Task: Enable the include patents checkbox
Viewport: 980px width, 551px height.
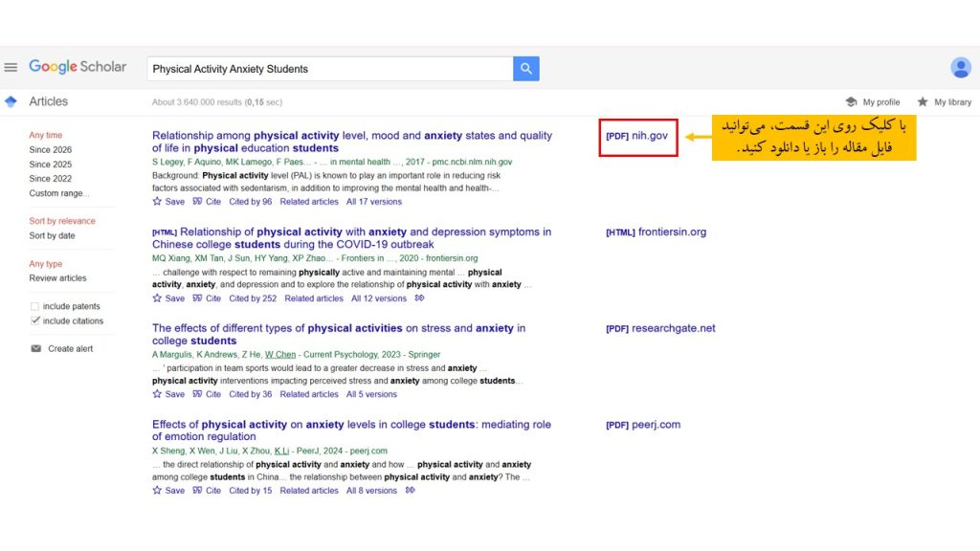Action: coord(35,306)
